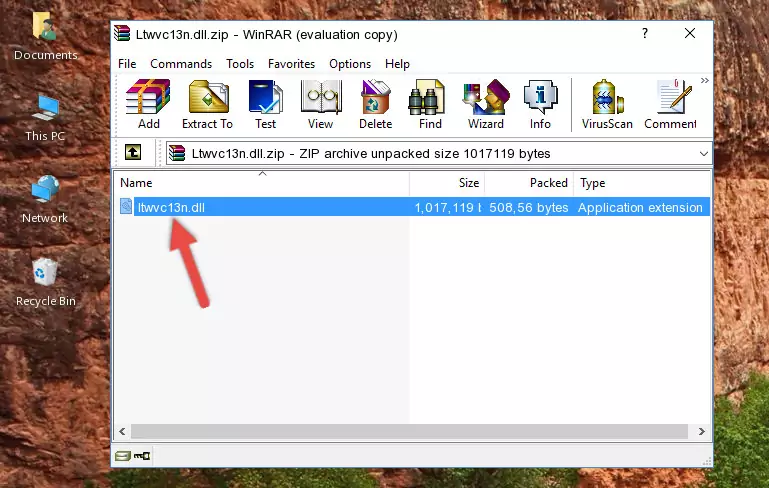This screenshot has height=488, width=769.
Task: Click the horizontal scrollbar track
Action: [x=409, y=432]
